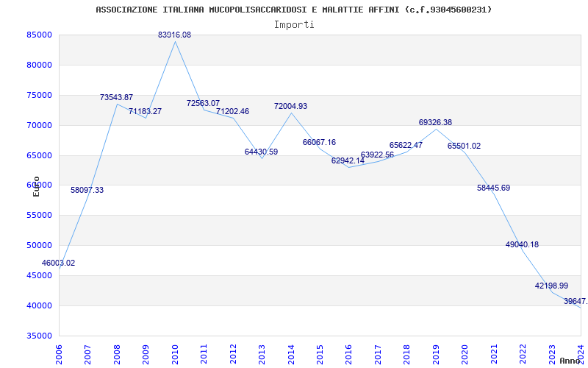Click the x-axis year 2012

(233, 354)
